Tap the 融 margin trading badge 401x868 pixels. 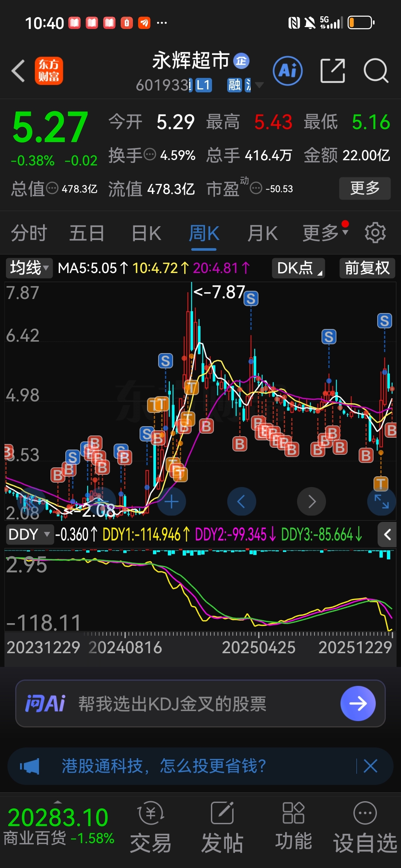pyautogui.click(x=234, y=85)
